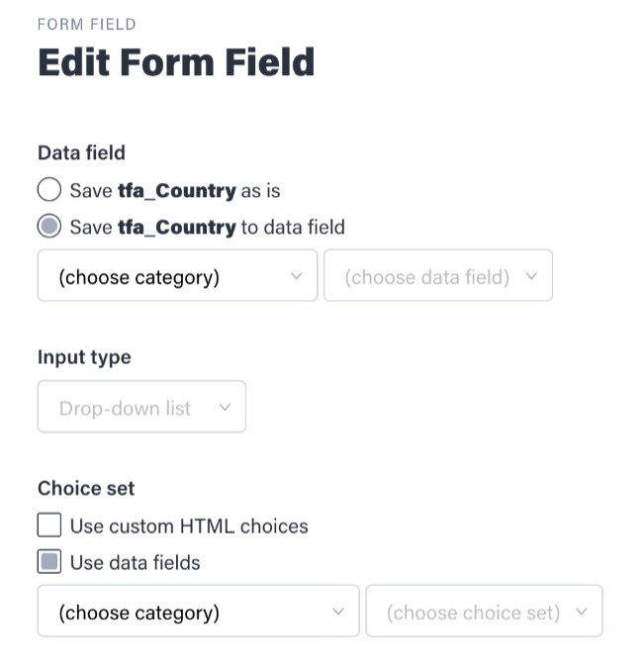Open the "(choose choice set)" dropdown
Viewport: 644px width, 668px height.
point(484,612)
